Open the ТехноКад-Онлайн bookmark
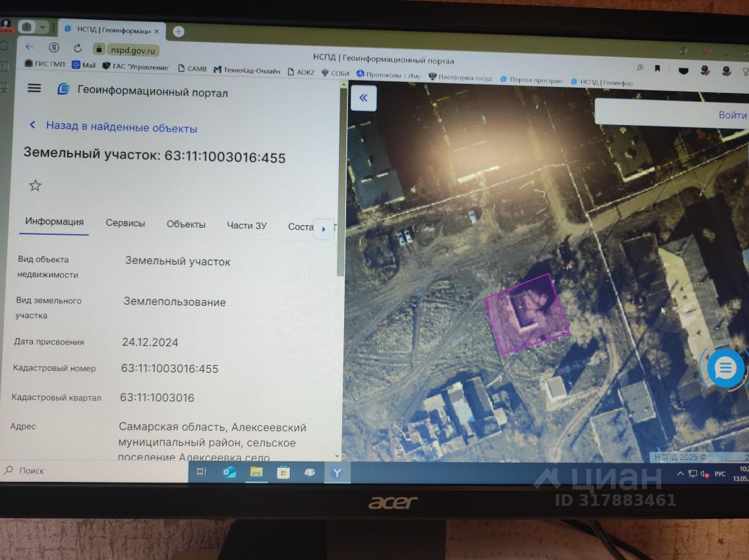 [247, 70]
